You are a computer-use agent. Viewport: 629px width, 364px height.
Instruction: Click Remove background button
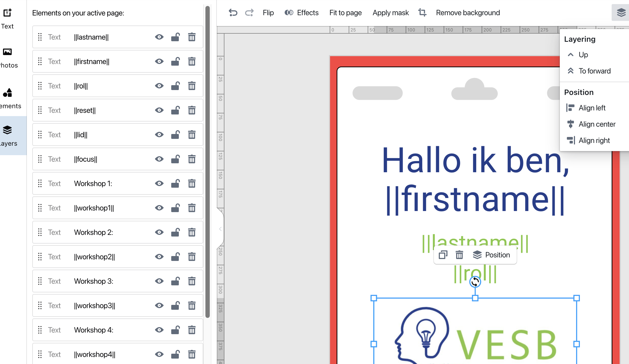468,13
